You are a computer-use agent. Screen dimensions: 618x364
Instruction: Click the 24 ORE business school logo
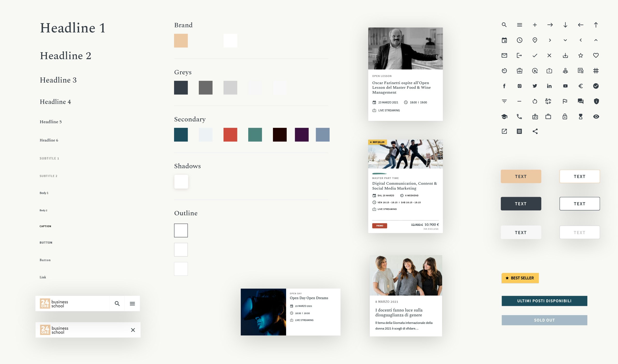(x=54, y=303)
